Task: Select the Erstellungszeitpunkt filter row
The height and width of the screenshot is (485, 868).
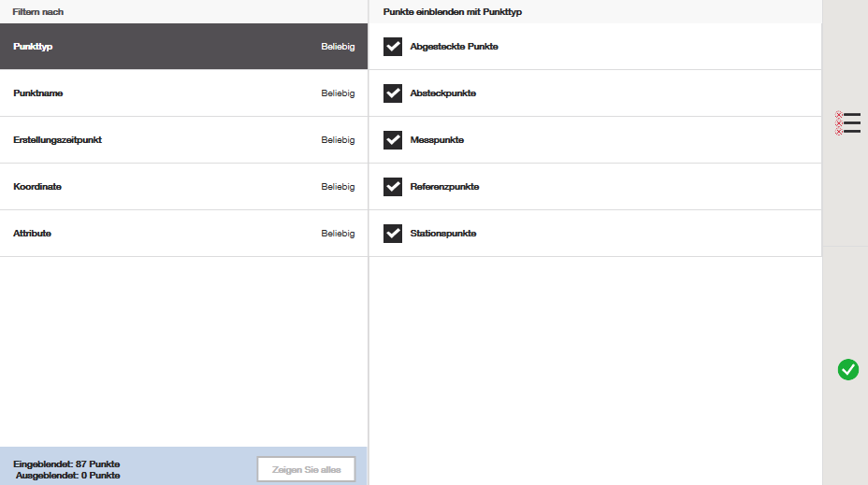Action: click(x=183, y=140)
